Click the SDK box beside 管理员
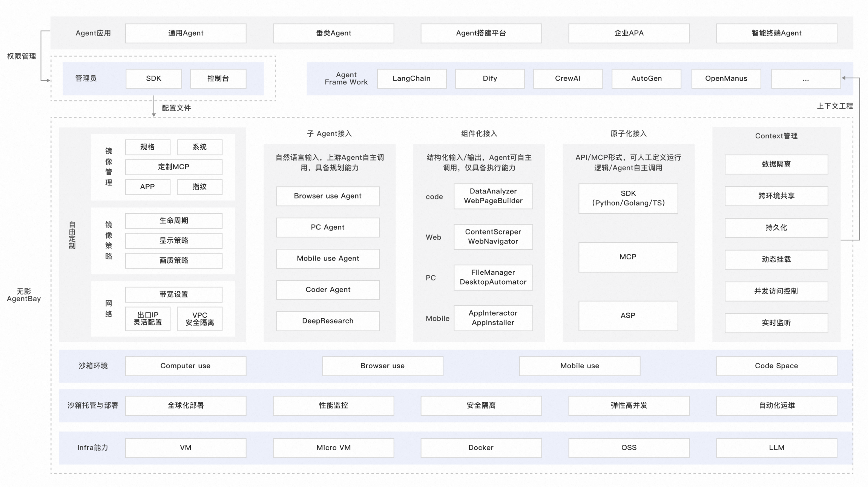The image size is (868, 487). click(x=153, y=78)
